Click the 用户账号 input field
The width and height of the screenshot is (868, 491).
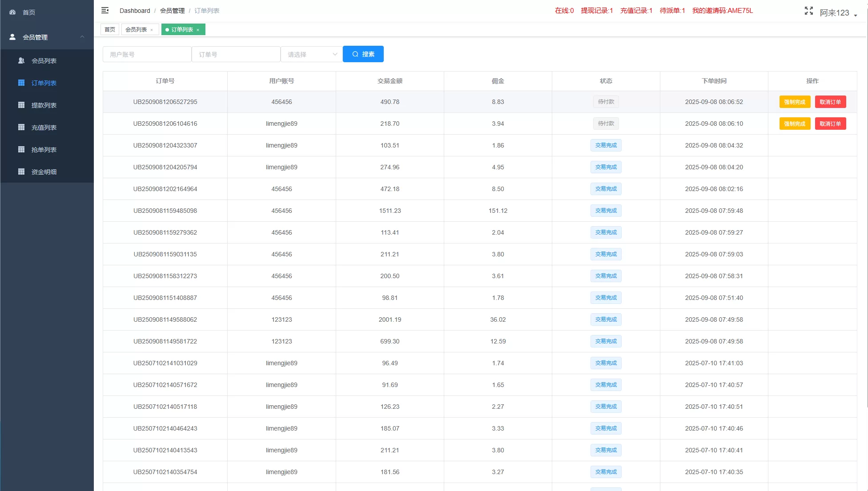147,54
